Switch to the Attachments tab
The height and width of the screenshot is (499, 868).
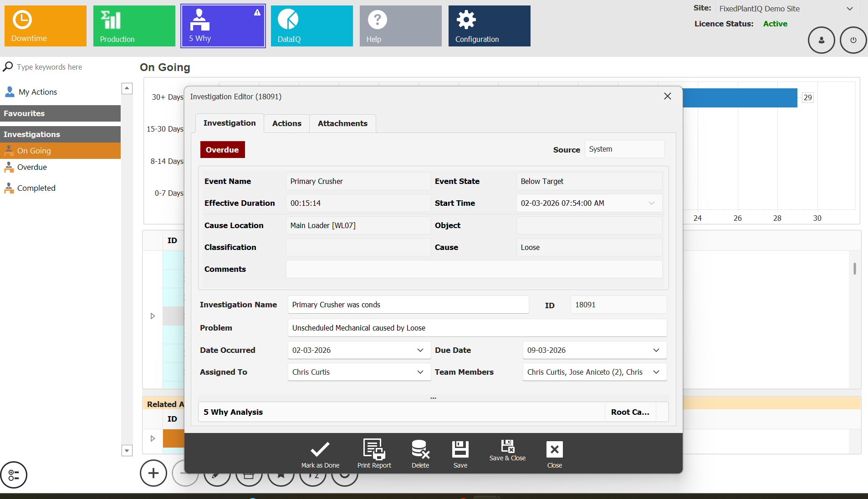342,123
